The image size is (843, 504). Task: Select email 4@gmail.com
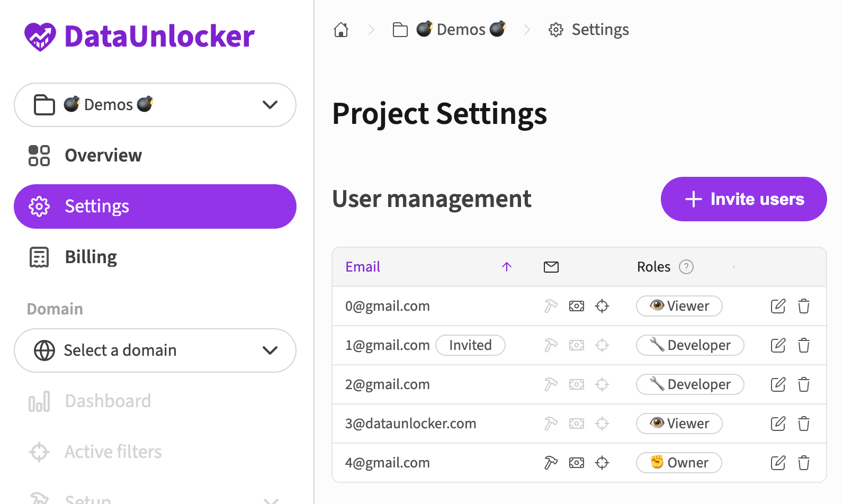388,463
